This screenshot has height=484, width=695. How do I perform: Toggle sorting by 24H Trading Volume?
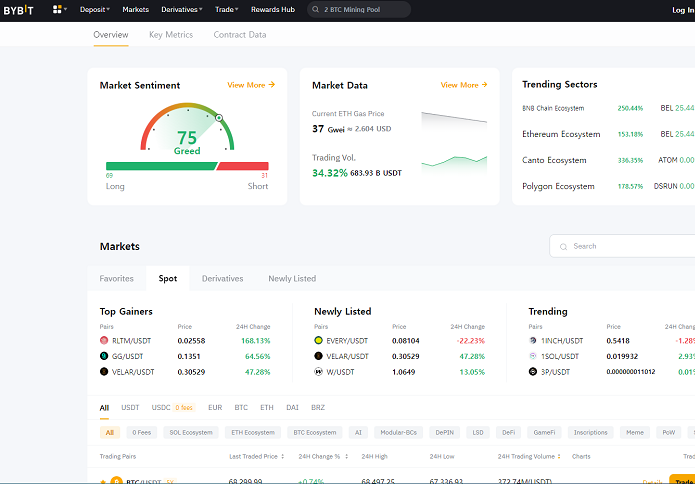[559, 456]
